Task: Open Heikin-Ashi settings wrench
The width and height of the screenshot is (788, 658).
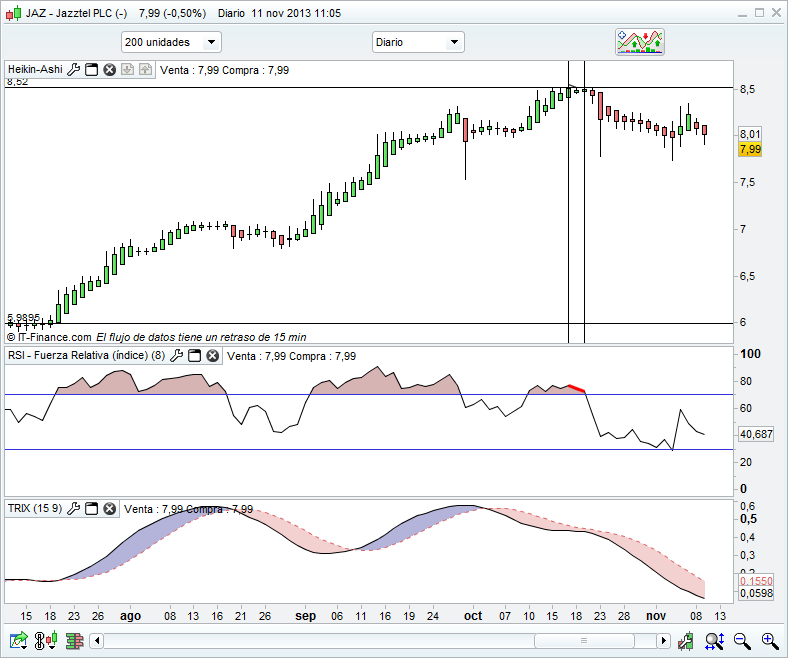Action: coord(73,70)
